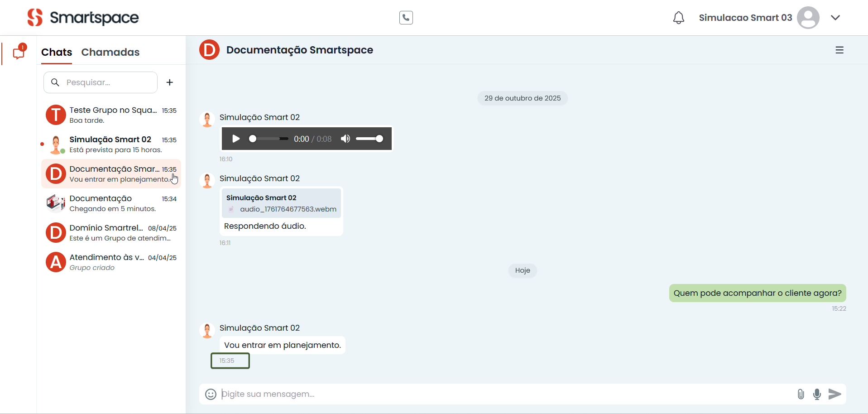
Task: Send the message with arrow icon
Action: [834, 394]
